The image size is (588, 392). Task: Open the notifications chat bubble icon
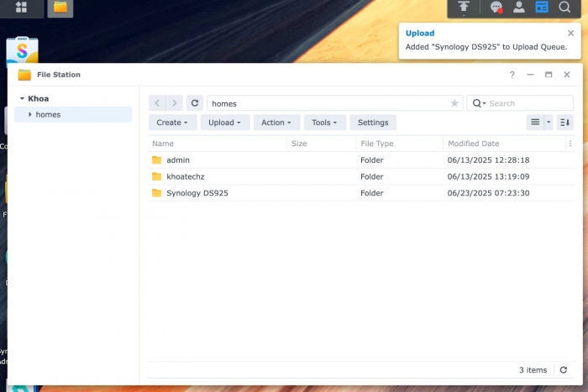(496, 7)
